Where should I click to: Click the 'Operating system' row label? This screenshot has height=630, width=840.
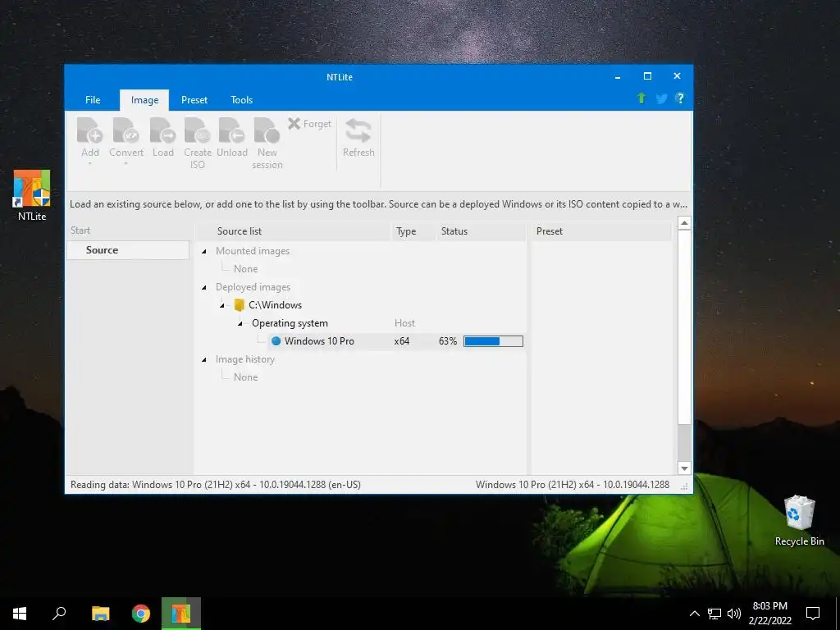click(290, 323)
